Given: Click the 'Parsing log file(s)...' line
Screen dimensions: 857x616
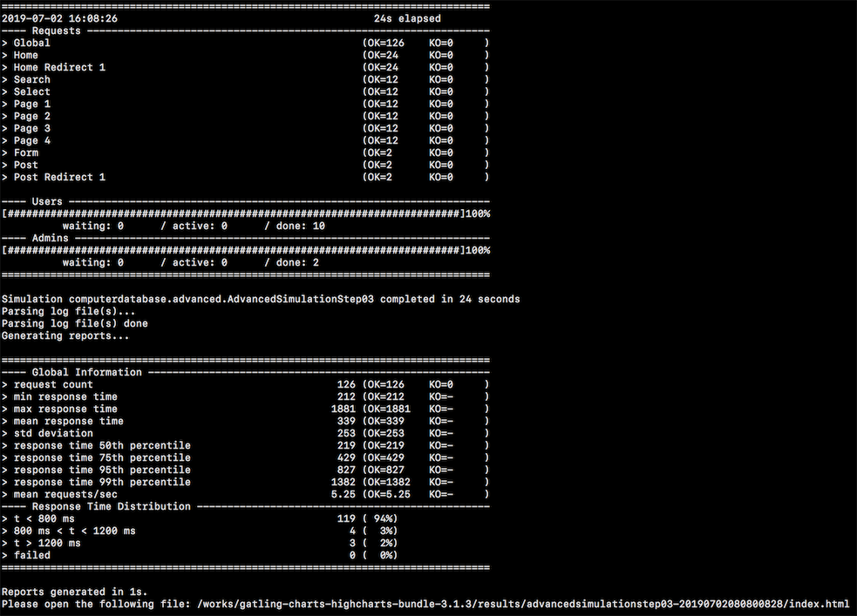Looking at the screenshot, I should [68, 311].
